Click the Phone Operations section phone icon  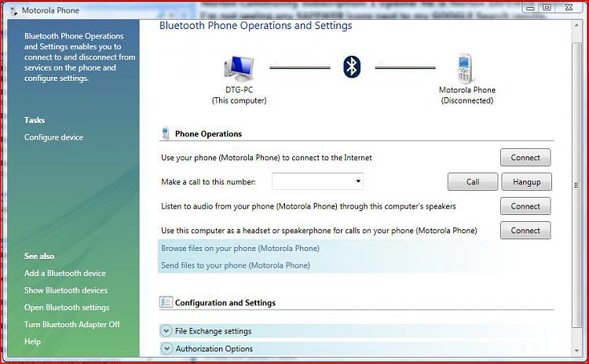tap(165, 133)
